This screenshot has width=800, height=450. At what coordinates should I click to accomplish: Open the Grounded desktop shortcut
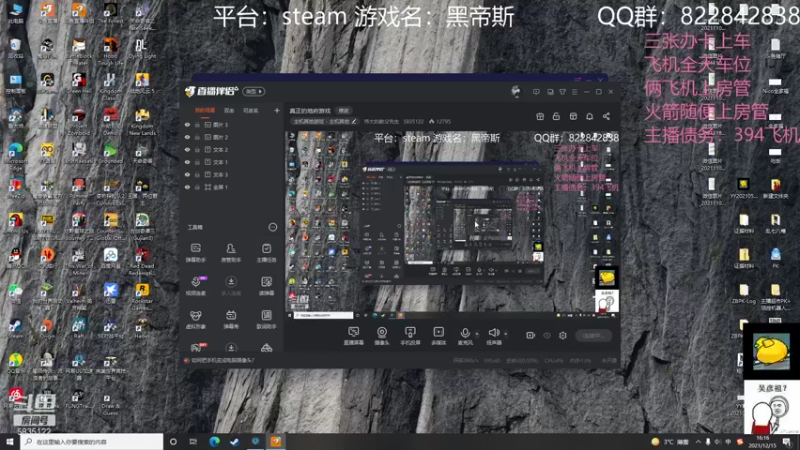(110, 154)
